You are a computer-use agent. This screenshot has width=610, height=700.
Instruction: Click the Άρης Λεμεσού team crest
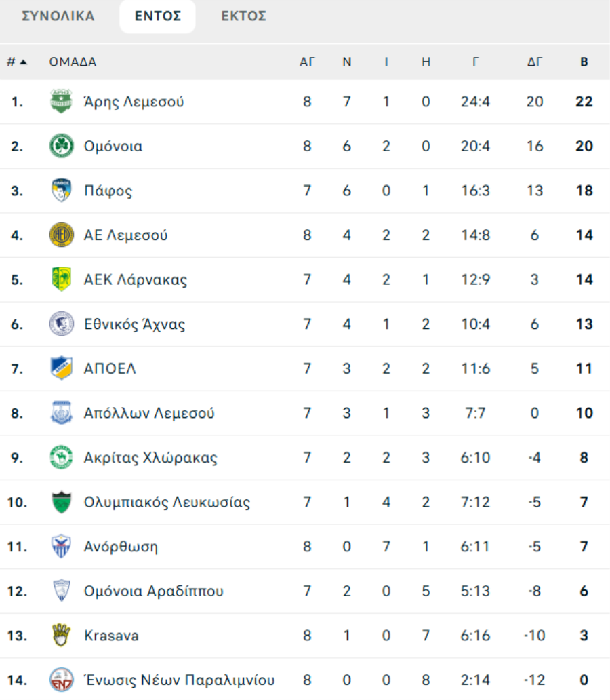click(61, 102)
